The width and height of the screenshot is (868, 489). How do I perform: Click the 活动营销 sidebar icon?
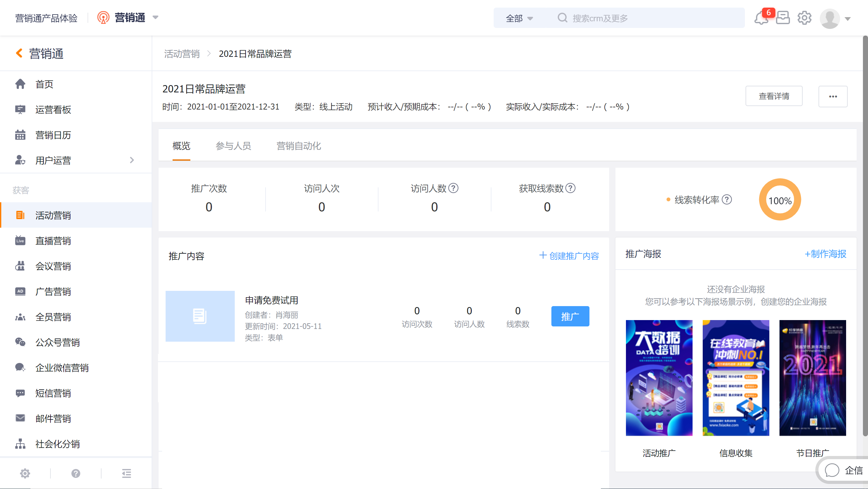point(20,215)
